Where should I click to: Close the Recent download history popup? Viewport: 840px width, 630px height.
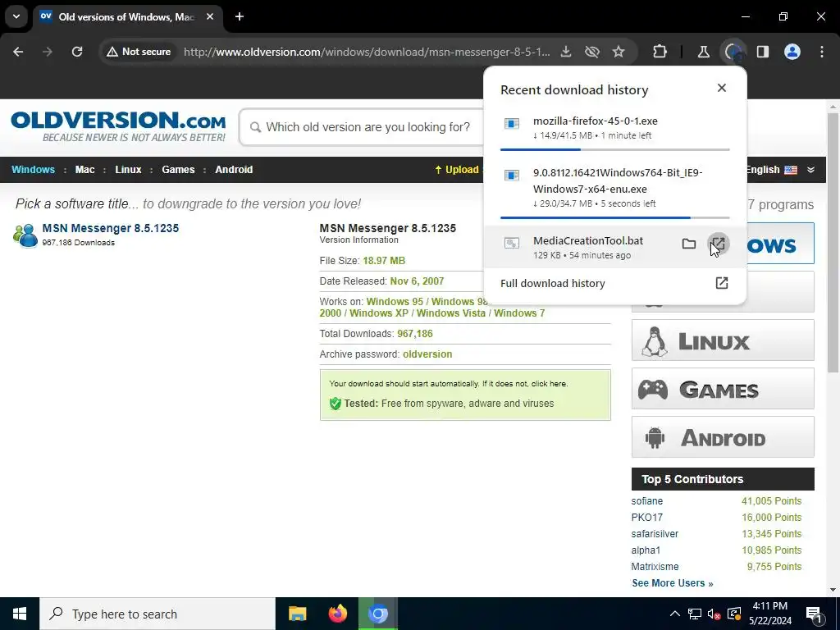722,88
